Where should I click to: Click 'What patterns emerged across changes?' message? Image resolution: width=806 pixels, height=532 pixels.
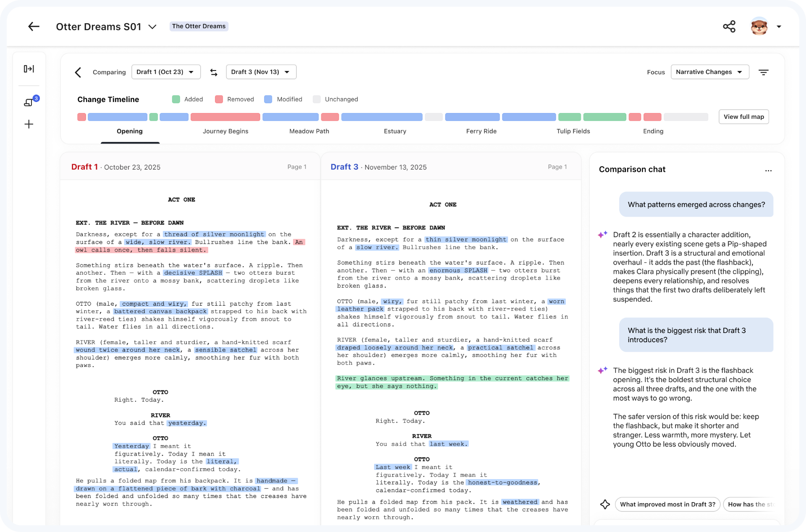tap(696, 204)
